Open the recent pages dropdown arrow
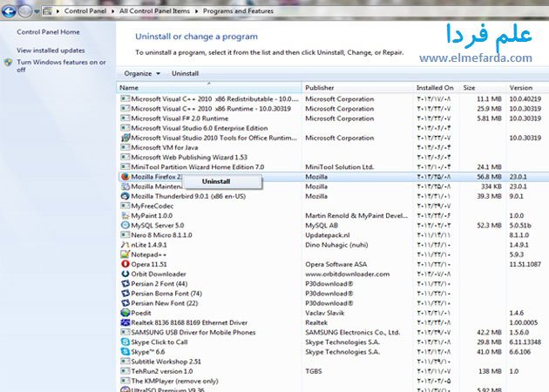The width and height of the screenshot is (549, 392). click(37, 11)
